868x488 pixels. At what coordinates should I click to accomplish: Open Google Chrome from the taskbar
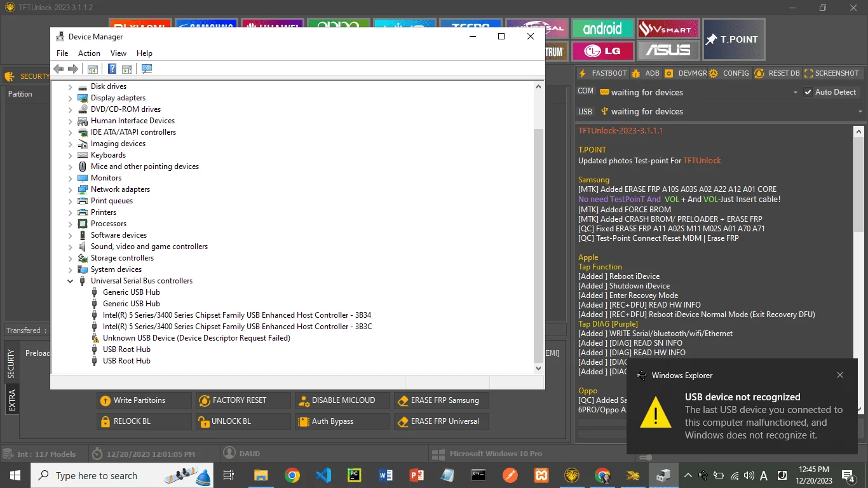pos(292,475)
